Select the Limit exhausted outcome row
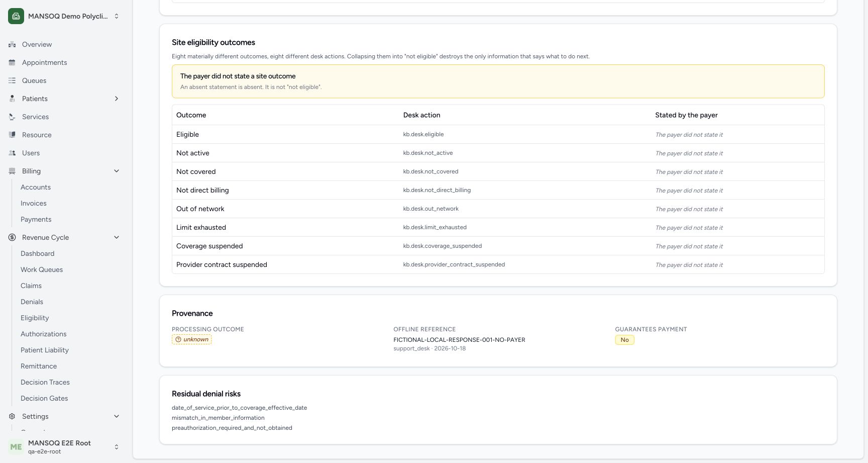Image resolution: width=868 pixels, height=463 pixels. pos(498,227)
